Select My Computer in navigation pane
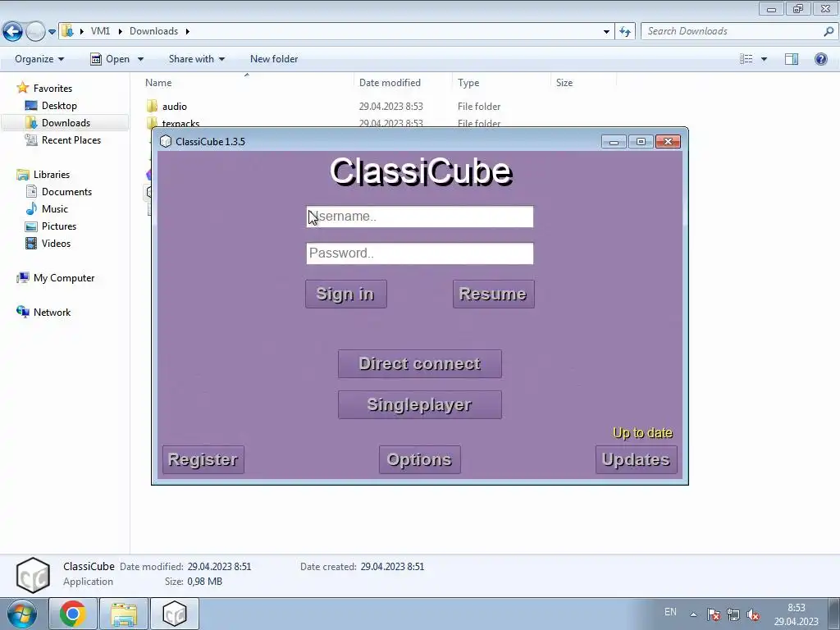This screenshot has width=840, height=630. [64, 278]
